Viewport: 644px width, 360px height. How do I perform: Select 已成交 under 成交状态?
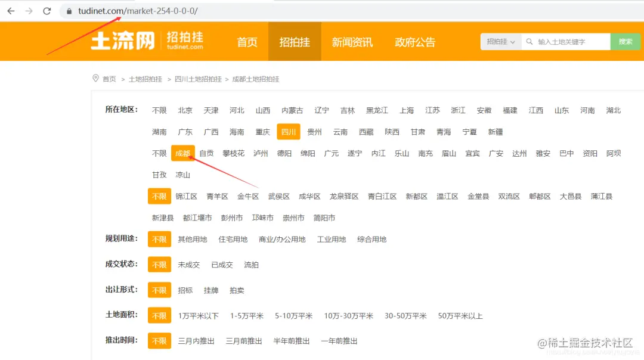click(221, 264)
